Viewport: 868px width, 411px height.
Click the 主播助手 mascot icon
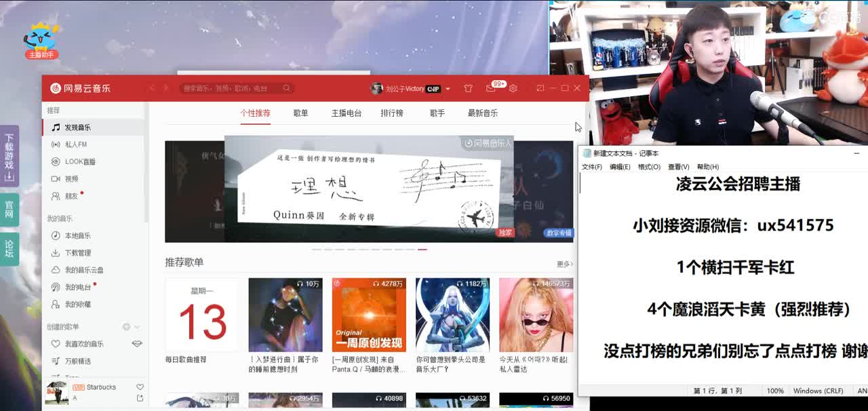pyautogui.click(x=41, y=41)
